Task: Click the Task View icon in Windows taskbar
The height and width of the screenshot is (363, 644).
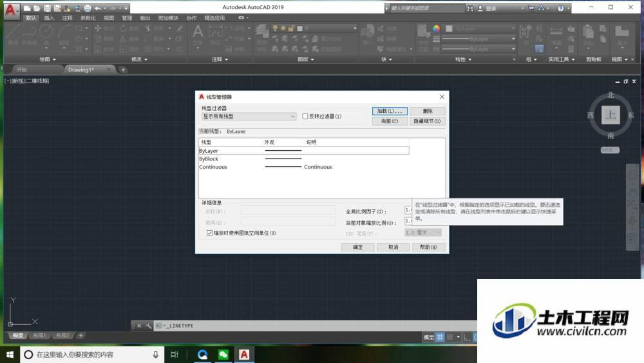Action: click(x=174, y=355)
